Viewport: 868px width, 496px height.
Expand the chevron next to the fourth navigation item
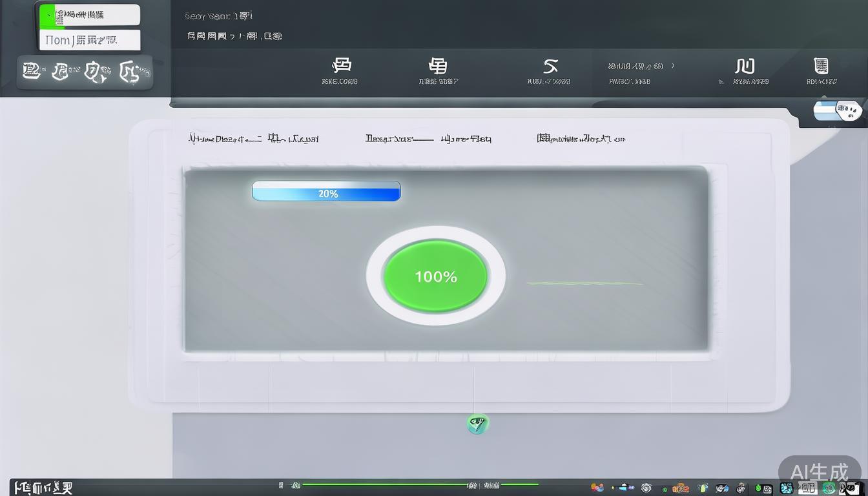(x=672, y=65)
